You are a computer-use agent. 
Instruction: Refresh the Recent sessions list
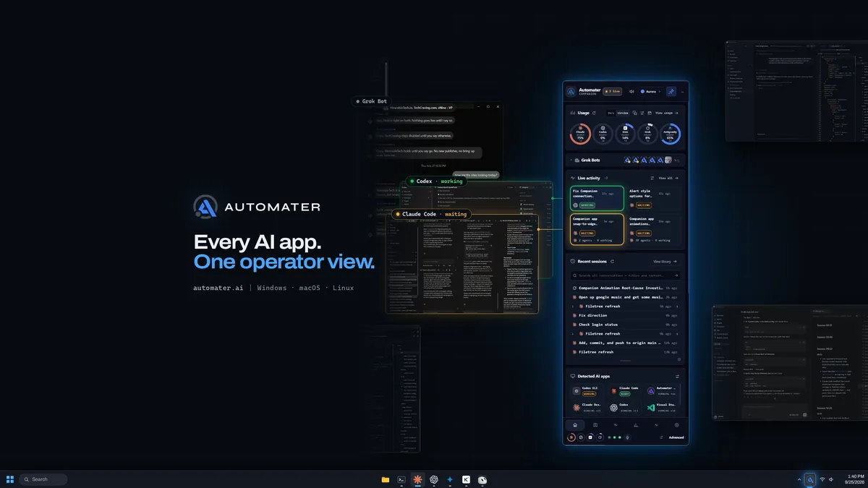[x=612, y=261]
